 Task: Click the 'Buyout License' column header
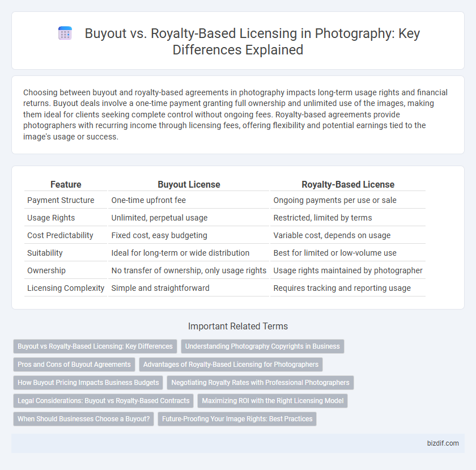click(189, 184)
